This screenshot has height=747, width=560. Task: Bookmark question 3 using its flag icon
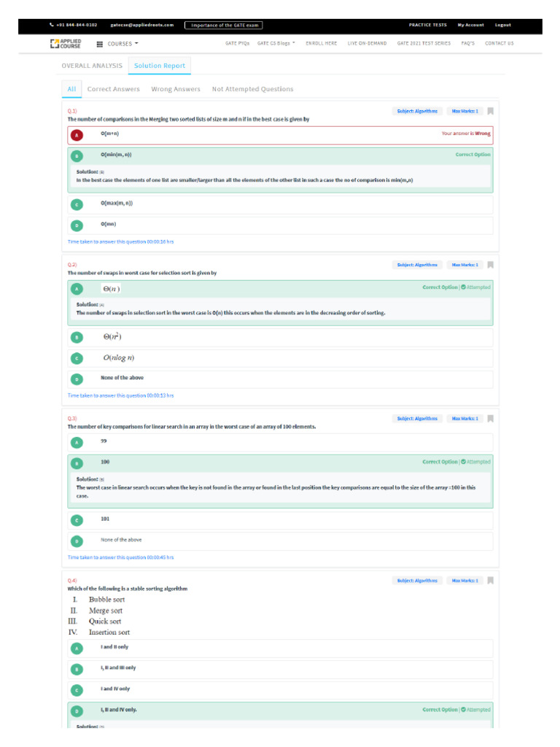pos(491,419)
